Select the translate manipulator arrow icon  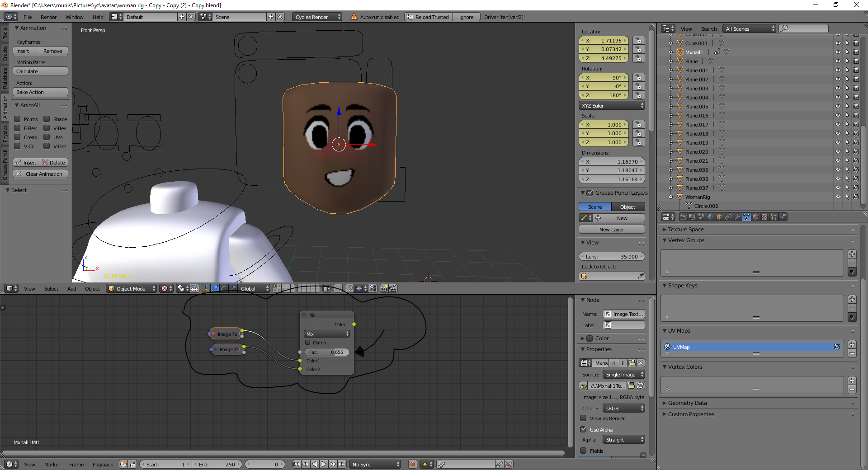coord(215,288)
